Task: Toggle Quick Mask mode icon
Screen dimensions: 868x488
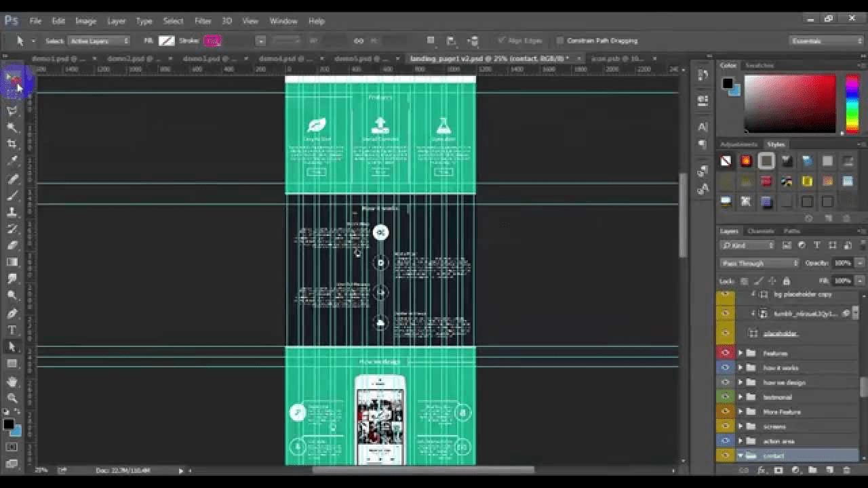Action: 12,447
